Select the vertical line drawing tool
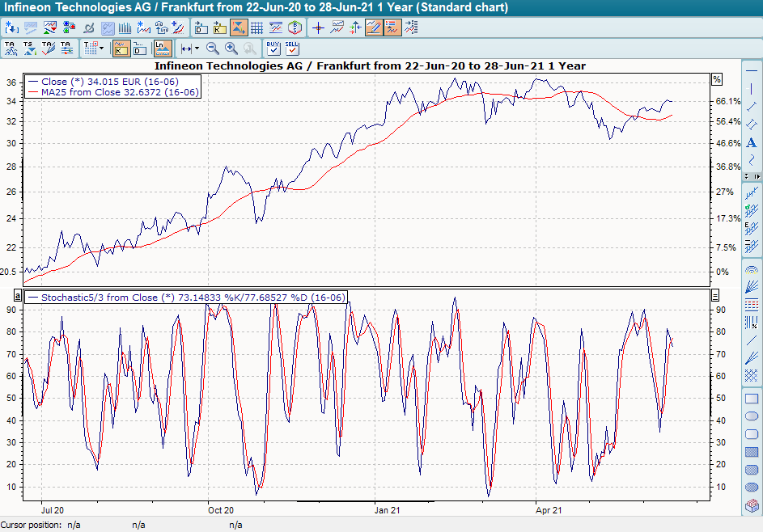This screenshot has width=763, height=532. [x=752, y=89]
